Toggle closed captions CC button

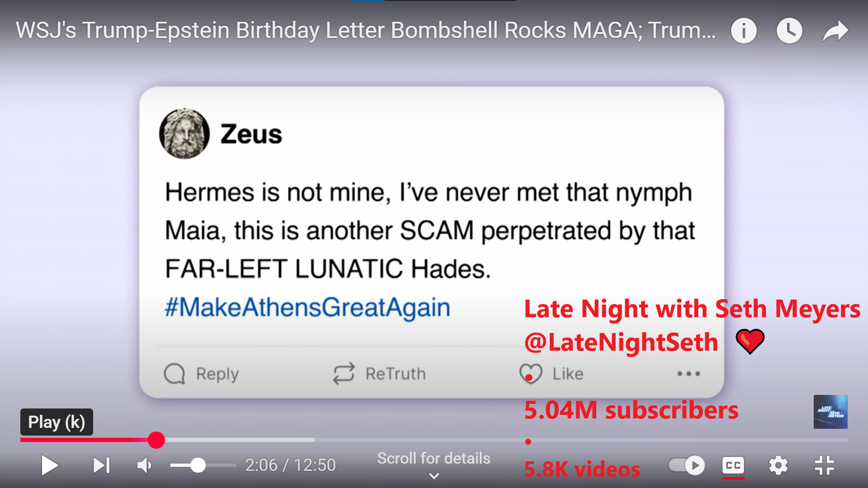click(733, 465)
